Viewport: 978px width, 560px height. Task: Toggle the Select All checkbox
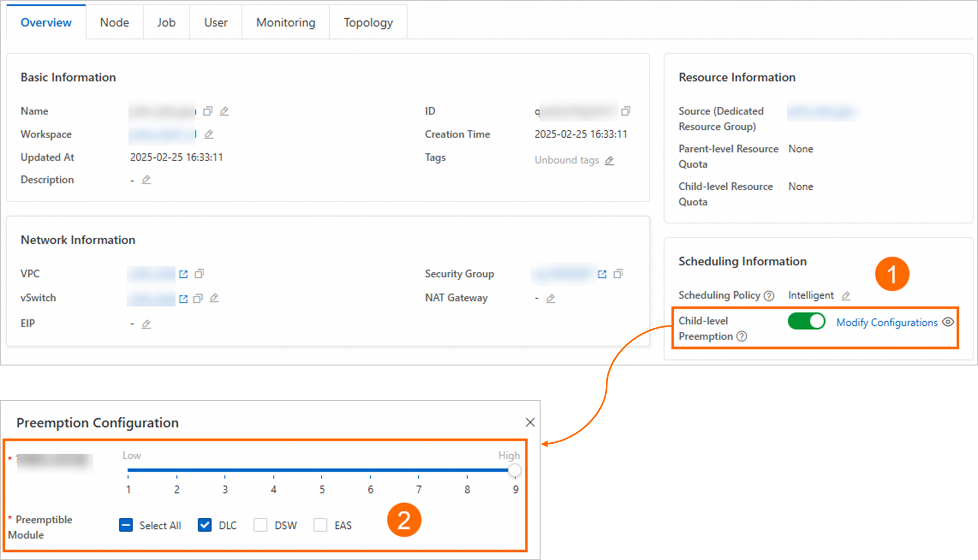tap(126, 525)
